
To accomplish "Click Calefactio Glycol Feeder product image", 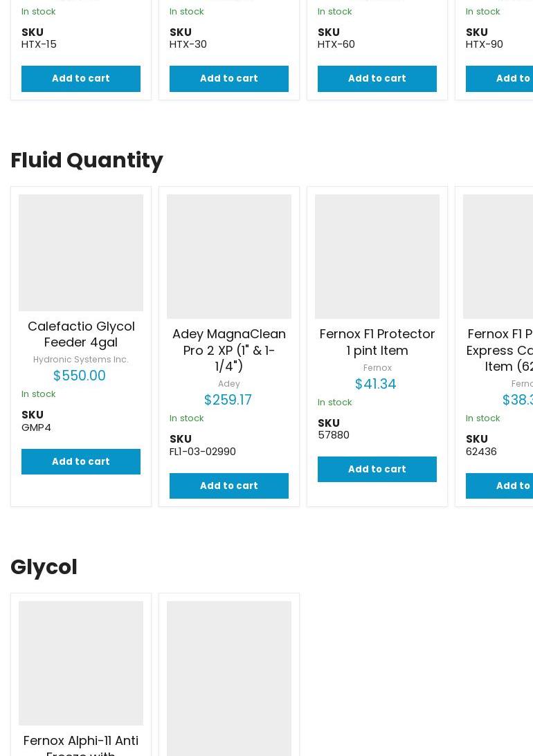I will tap(81, 252).
